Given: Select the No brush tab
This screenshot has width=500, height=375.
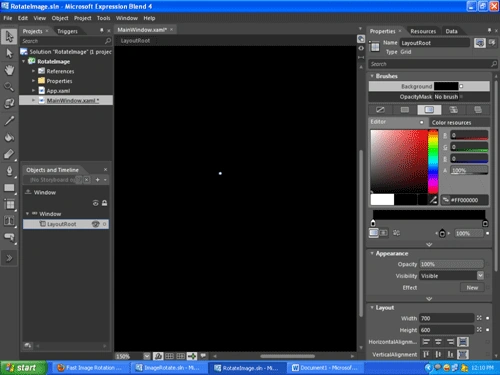Looking at the screenshot, I should [380, 110].
